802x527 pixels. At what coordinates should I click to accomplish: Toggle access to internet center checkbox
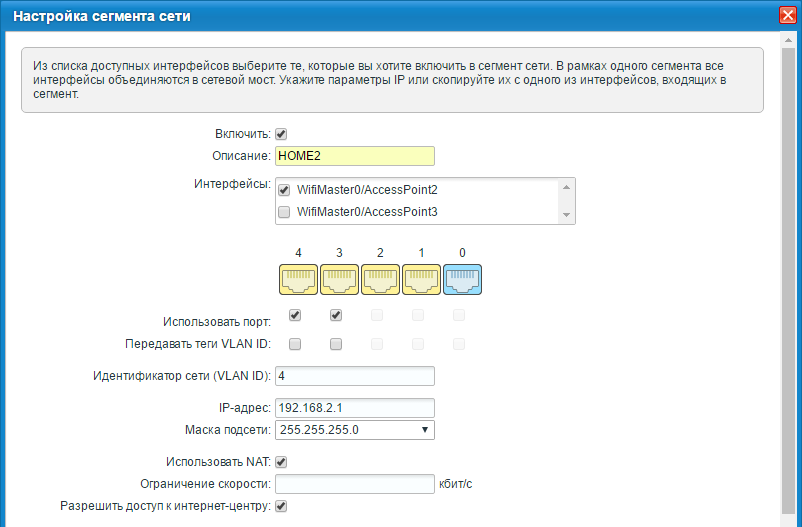point(282,506)
